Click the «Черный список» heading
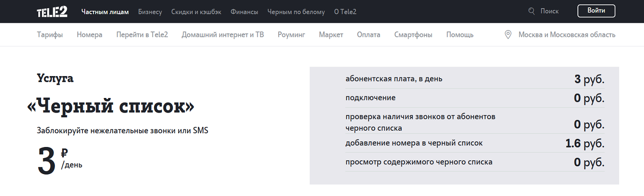Viewport: 644px width, 196px height. click(111, 106)
